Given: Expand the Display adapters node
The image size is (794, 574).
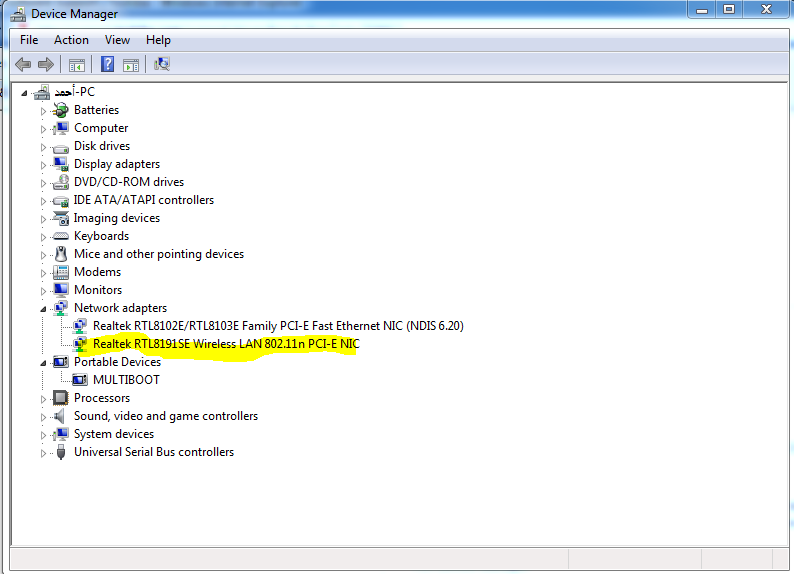Looking at the screenshot, I should pyautogui.click(x=43, y=165).
